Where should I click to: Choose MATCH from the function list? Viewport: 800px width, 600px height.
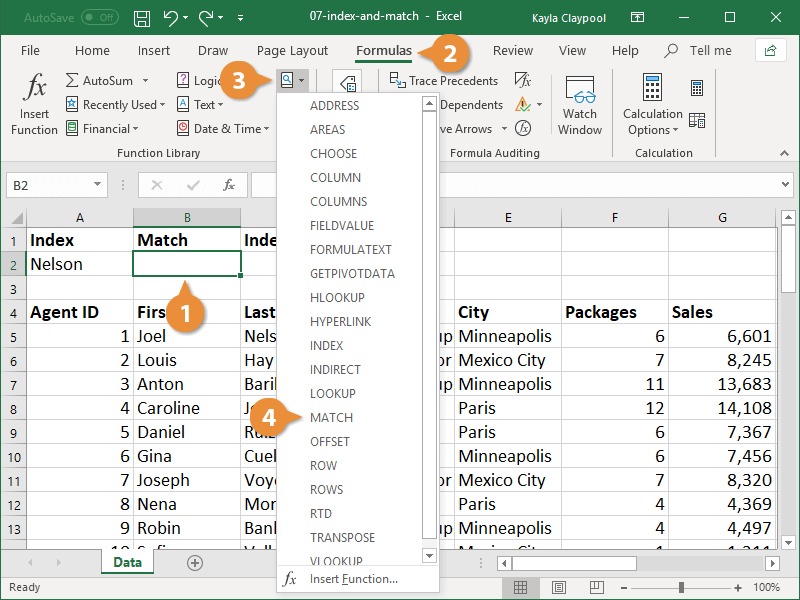point(331,417)
